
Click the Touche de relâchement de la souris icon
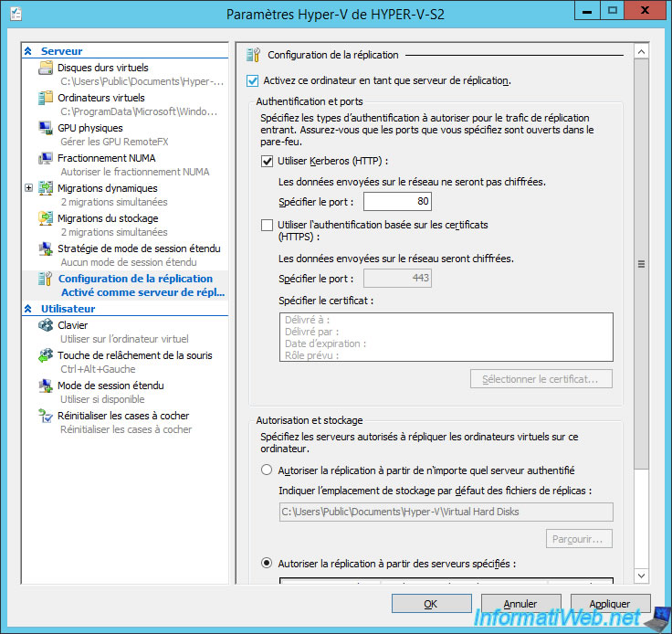(46, 355)
